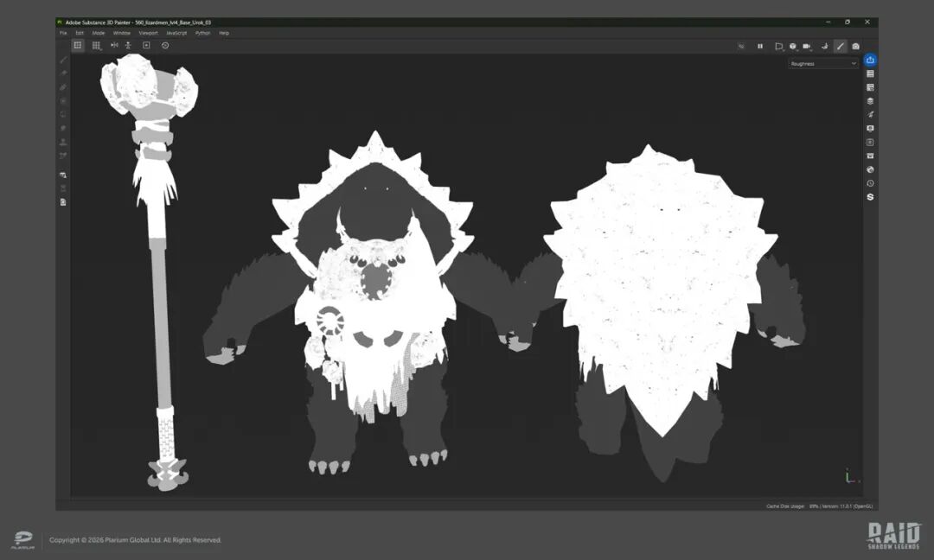Click the eighth tool in left column

tap(63, 156)
